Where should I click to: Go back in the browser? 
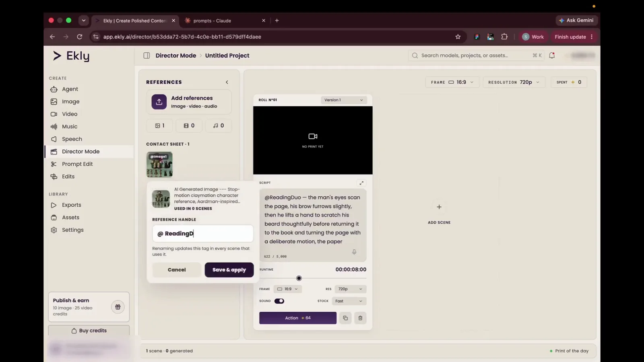[52, 37]
